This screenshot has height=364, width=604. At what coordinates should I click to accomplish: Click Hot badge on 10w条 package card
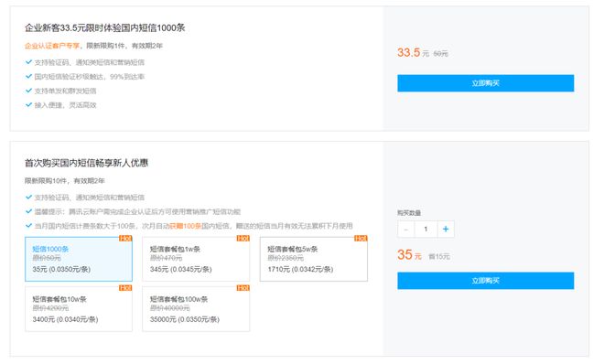125,288
